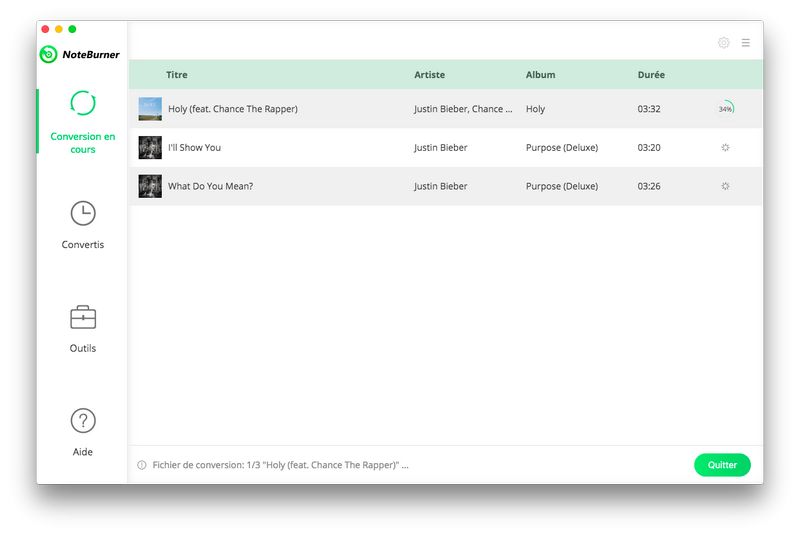The width and height of the screenshot is (800, 536).
Task: Click the 03:32 duration value
Action: 649,109
